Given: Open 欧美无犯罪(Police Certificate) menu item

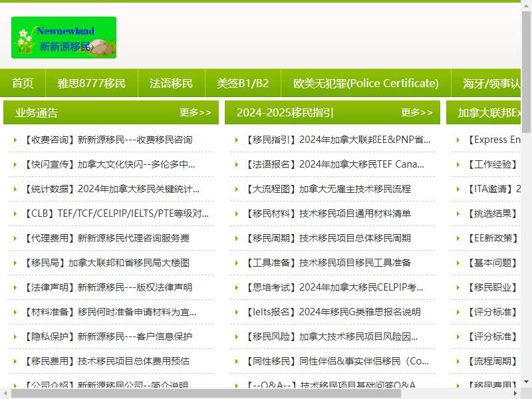Looking at the screenshot, I should tap(366, 83).
